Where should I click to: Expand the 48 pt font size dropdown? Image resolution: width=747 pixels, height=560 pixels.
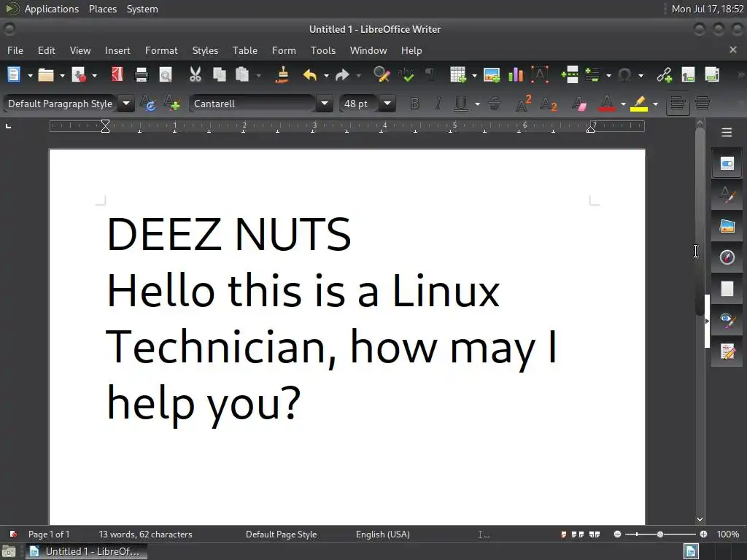pos(388,104)
